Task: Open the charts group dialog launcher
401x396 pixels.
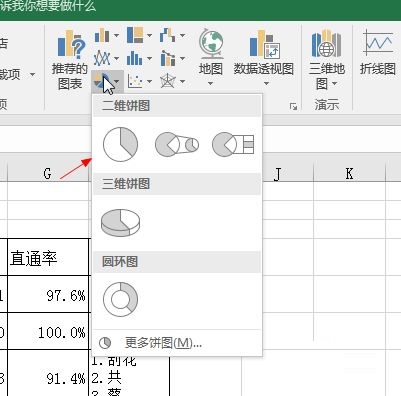Action: click(x=293, y=106)
